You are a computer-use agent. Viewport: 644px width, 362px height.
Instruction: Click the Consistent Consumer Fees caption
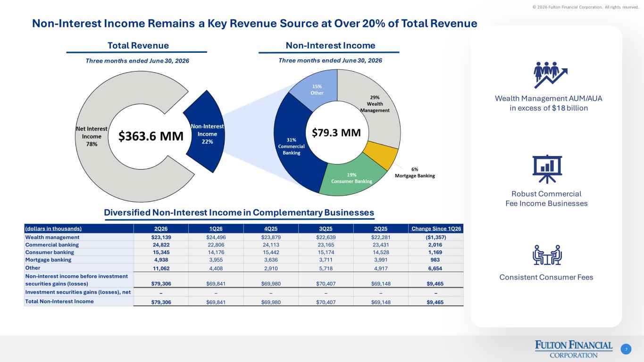(x=546, y=277)
